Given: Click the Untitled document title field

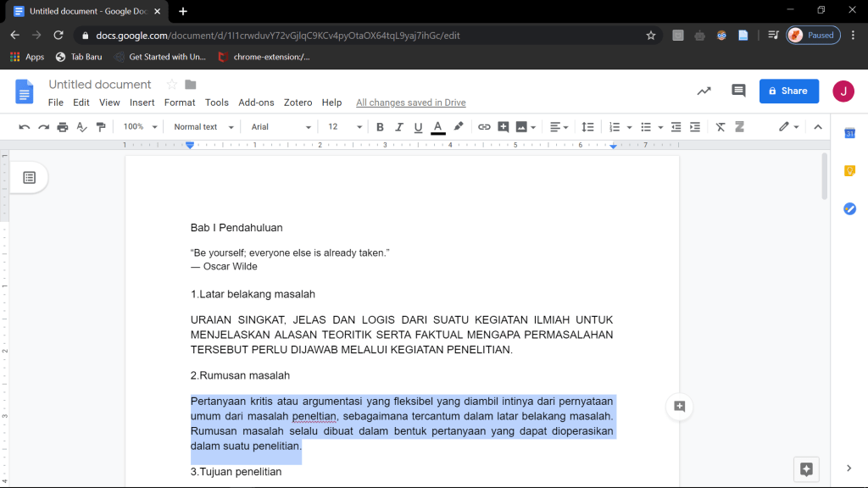Looking at the screenshot, I should point(100,85).
